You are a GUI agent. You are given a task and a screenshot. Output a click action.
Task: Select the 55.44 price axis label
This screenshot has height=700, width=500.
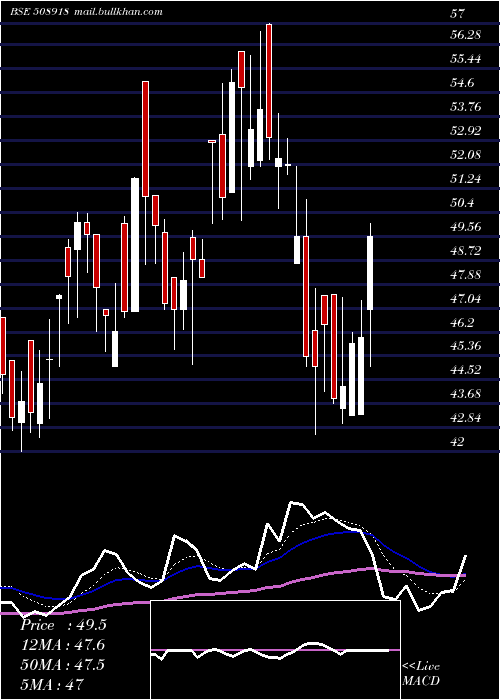pos(466,59)
